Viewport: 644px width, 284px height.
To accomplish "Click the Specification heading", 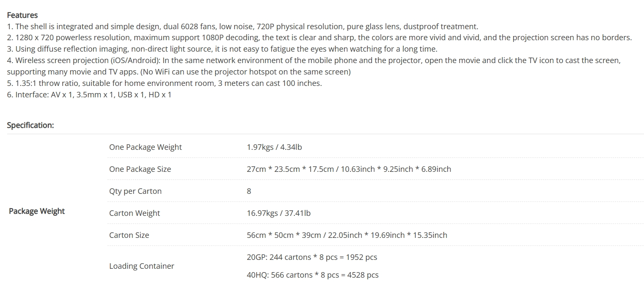I will click(30, 125).
